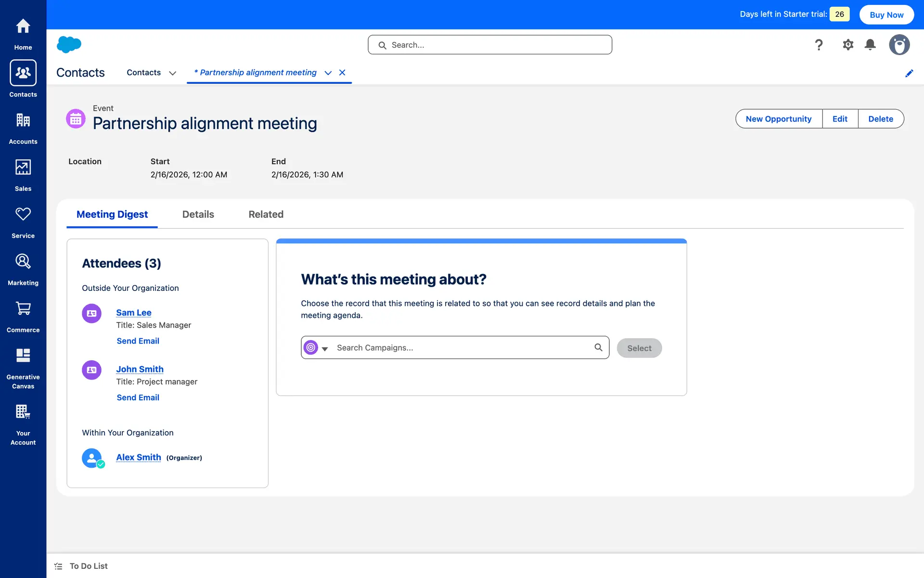Image resolution: width=924 pixels, height=578 pixels.
Task: Click the pencil edit icon at top right
Action: [x=909, y=73]
